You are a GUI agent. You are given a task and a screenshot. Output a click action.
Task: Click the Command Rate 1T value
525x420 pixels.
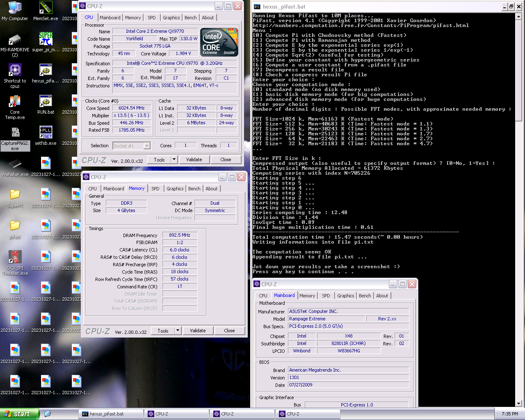180,286
